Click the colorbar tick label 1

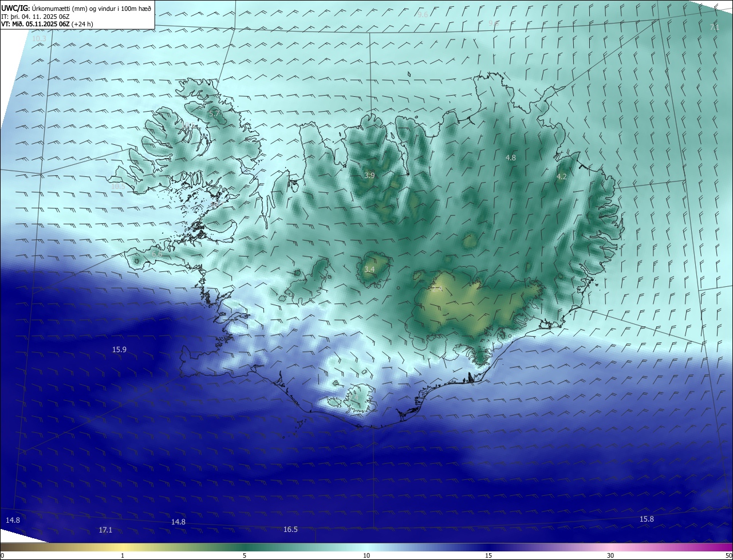pyautogui.click(x=123, y=555)
